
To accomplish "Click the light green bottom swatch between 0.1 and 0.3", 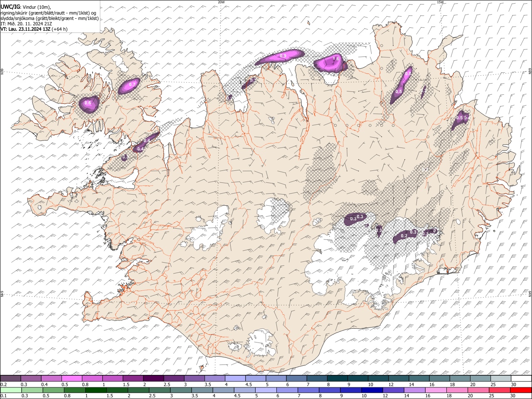I will (x=12, y=390).
